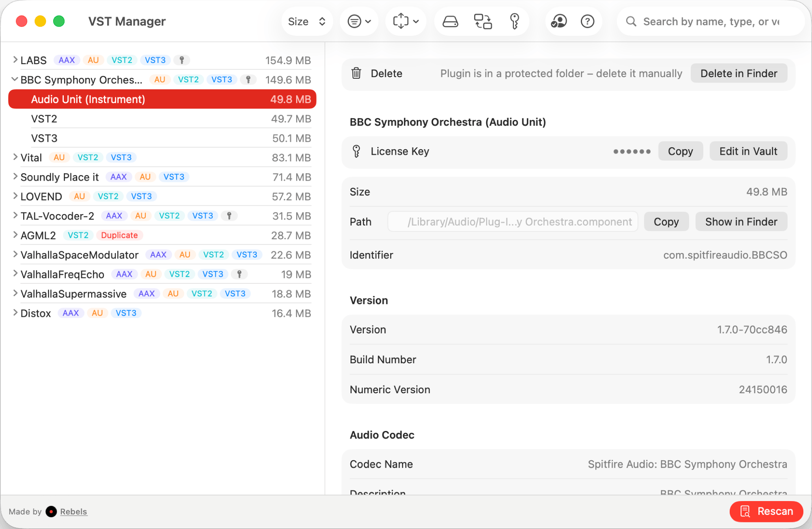Click the disk drive toolbar icon

pos(450,22)
